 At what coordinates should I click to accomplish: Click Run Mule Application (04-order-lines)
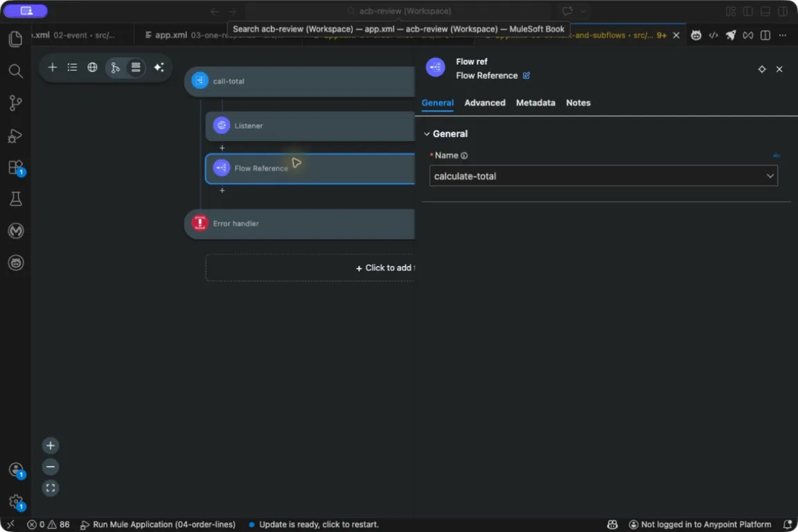[158, 524]
